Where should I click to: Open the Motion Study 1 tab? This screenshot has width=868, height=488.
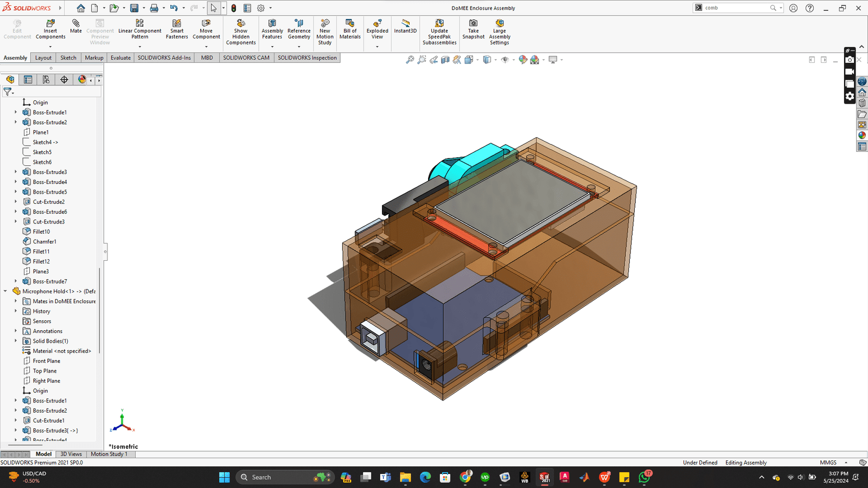click(108, 454)
